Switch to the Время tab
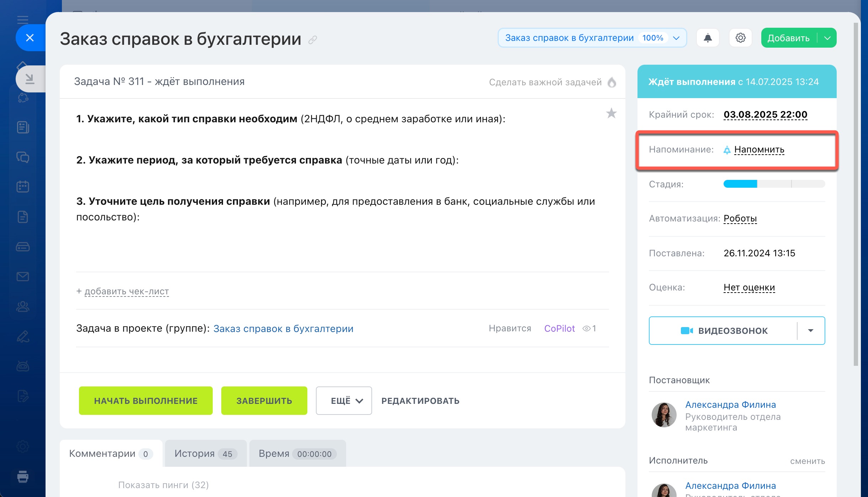This screenshot has width=868, height=497. 297,454
